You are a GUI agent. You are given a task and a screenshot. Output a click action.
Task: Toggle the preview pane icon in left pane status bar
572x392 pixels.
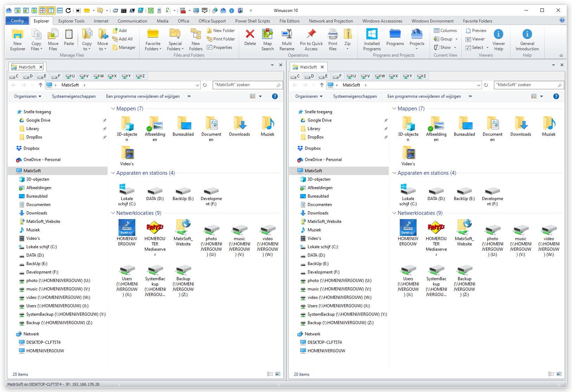(x=278, y=374)
